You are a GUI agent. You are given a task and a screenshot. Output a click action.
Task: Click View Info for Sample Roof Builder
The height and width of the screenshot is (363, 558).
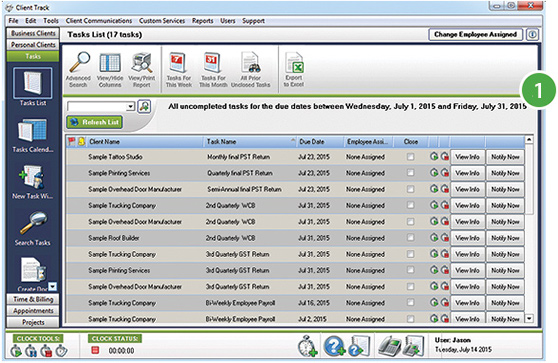[468, 238]
